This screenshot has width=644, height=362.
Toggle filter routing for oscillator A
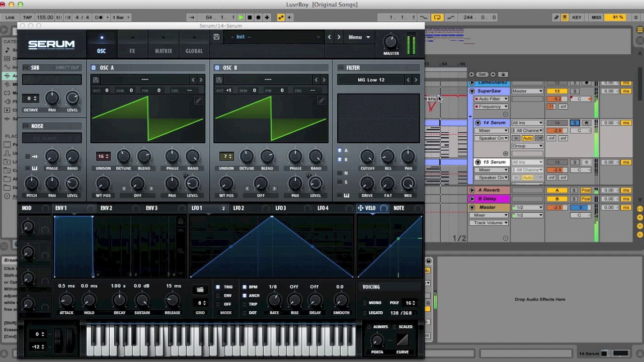(340, 150)
